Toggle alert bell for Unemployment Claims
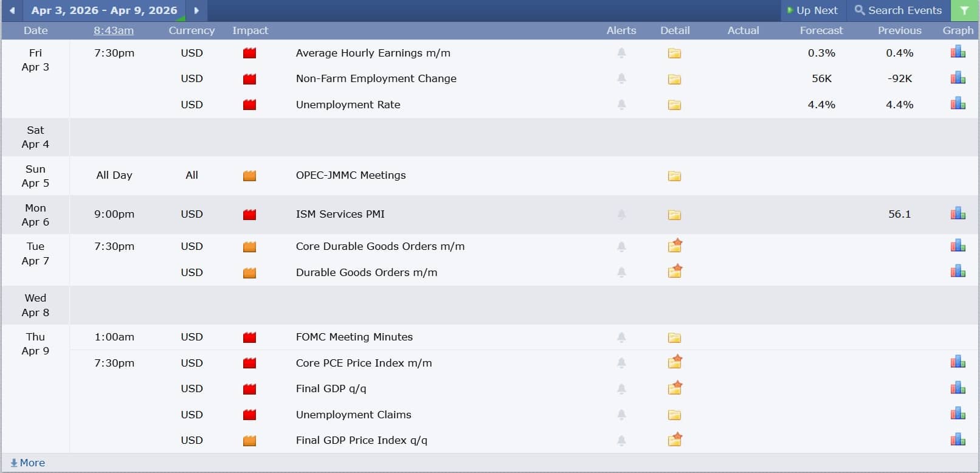This screenshot has width=980, height=473. pos(621,415)
